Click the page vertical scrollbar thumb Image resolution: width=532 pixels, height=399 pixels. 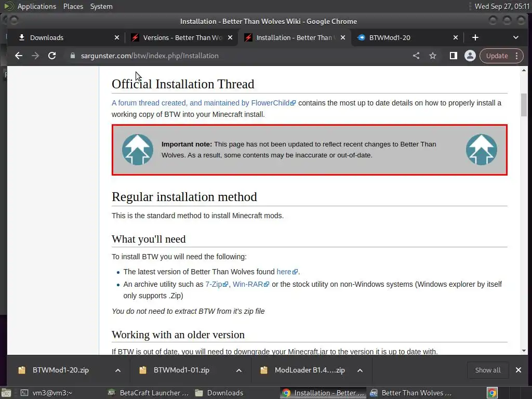(x=524, y=104)
